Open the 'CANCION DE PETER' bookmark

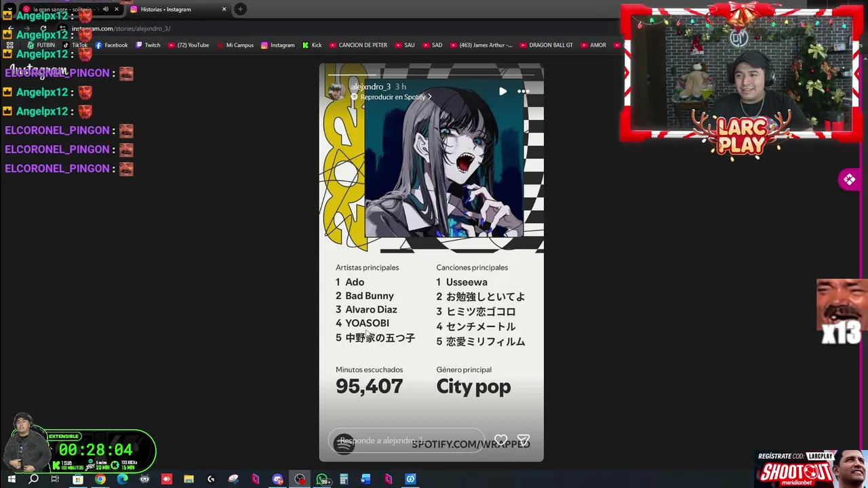pyautogui.click(x=358, y=45)
